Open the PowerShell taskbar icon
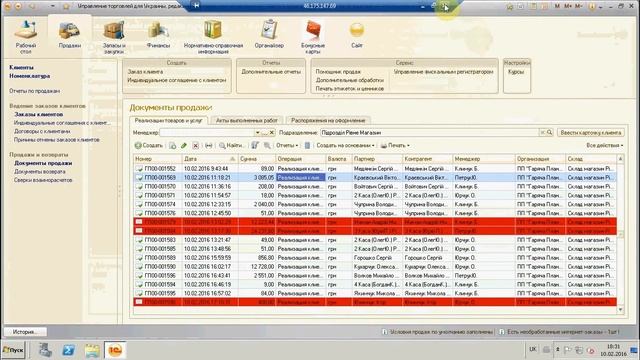The image size is (640, 360). (x=69, y=350)
